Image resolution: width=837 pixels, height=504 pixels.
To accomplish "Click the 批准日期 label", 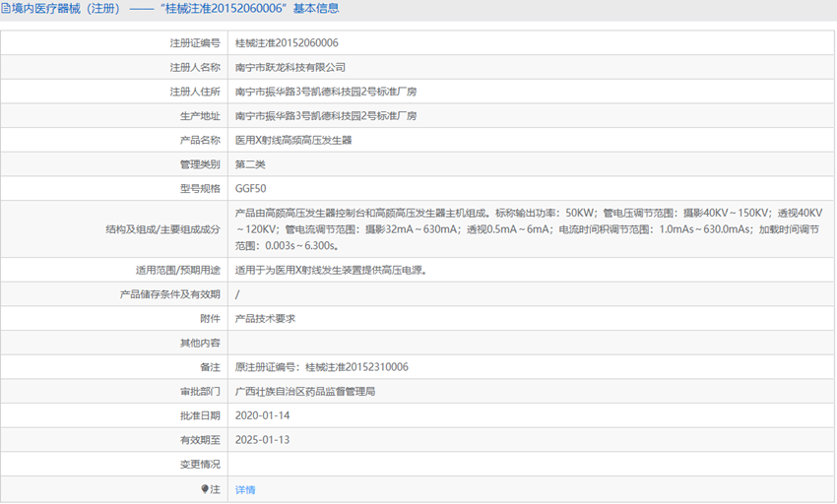I will point(200,415).
